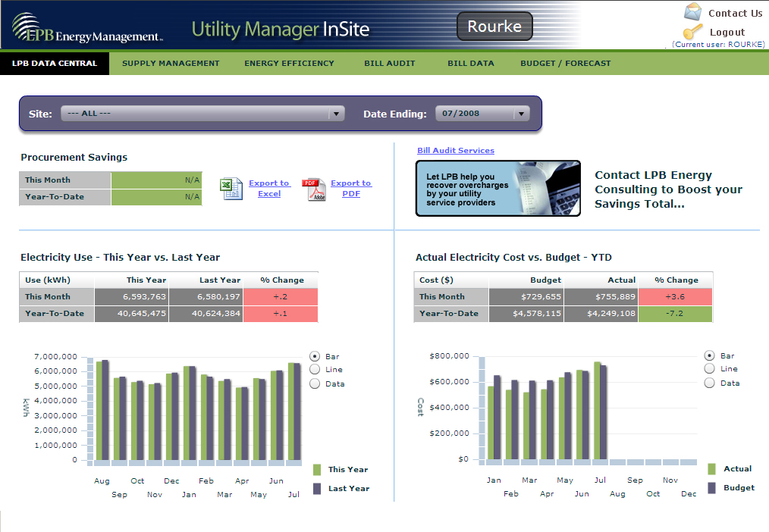Click the Contact Us envelope icon
769x532 pixels.
point(693,12)
